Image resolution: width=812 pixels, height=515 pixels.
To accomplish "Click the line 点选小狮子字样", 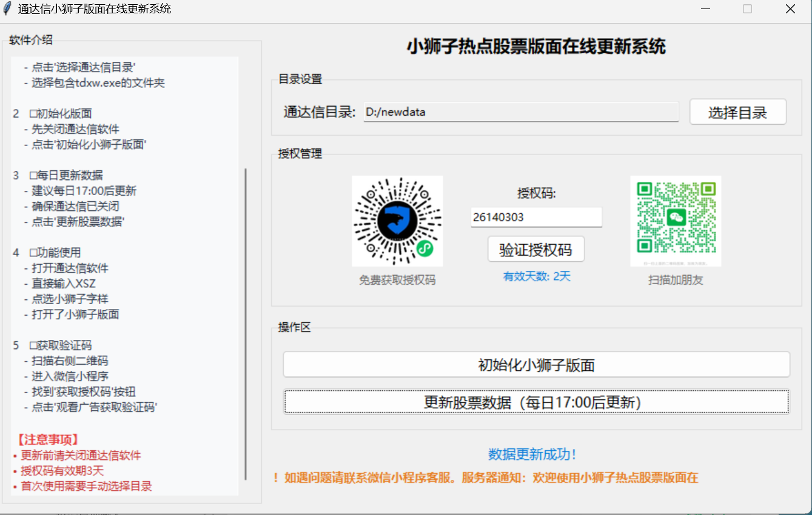I will click(x=65, y=299).
